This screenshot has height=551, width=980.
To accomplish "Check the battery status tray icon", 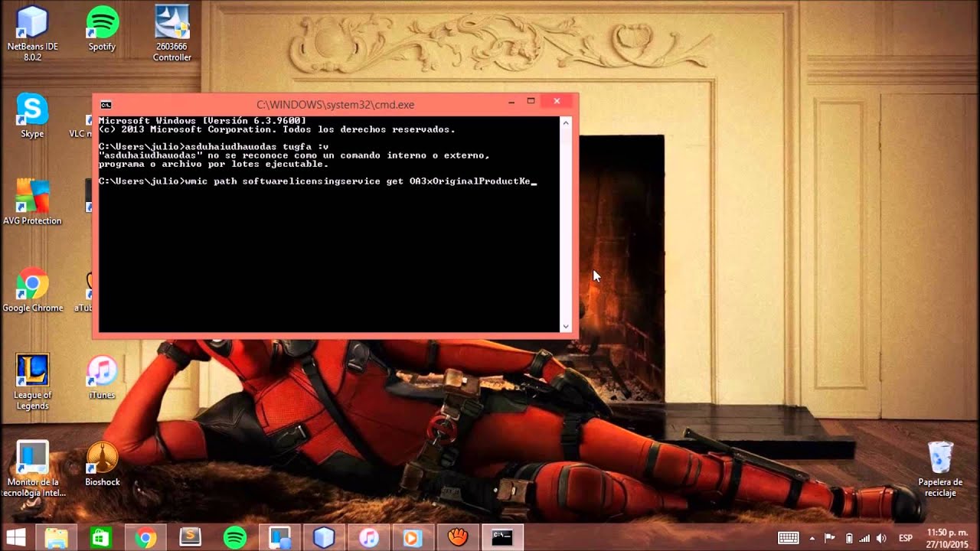I will 848,538.
